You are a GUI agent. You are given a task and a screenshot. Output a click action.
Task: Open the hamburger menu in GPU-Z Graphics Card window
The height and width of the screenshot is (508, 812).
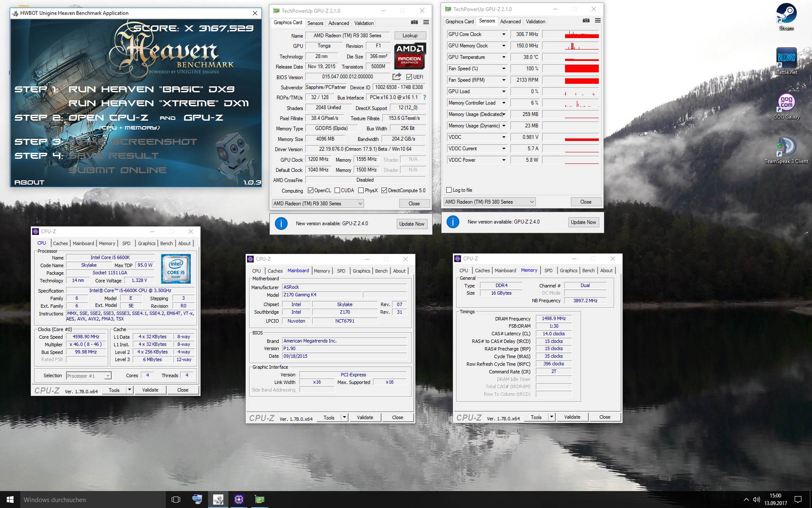pyautogui.click(x=426, y=22)
